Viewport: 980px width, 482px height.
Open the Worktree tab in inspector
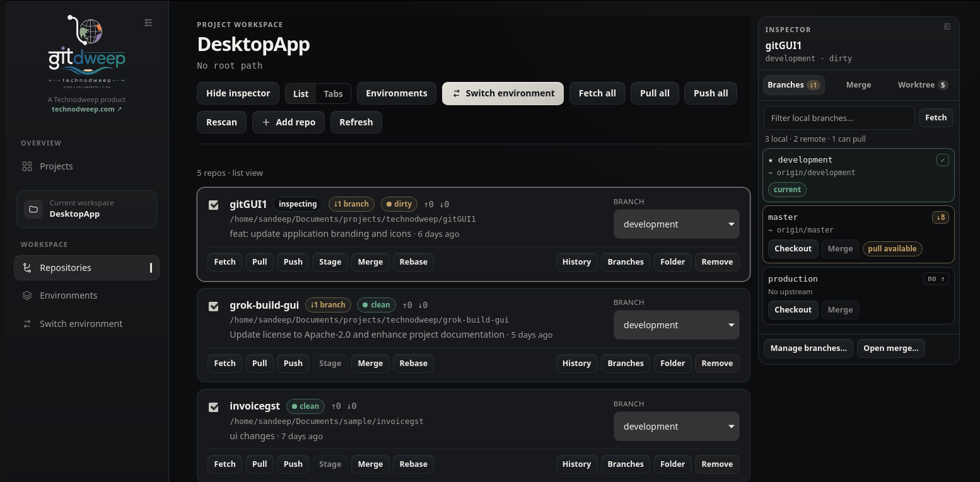pyautogui.click(x=922, y=85)
